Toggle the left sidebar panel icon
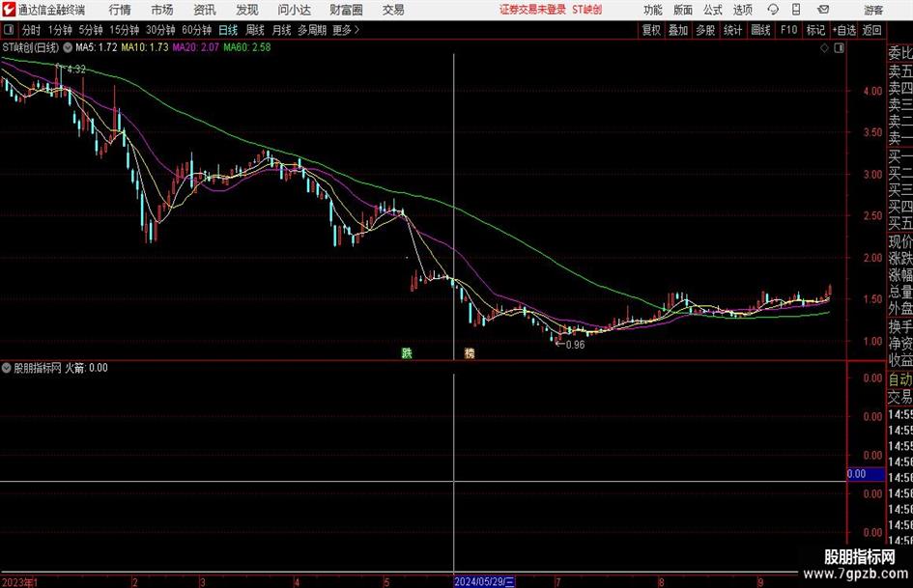913x588 pixels. pyautogui.click(x=9, y=30)
